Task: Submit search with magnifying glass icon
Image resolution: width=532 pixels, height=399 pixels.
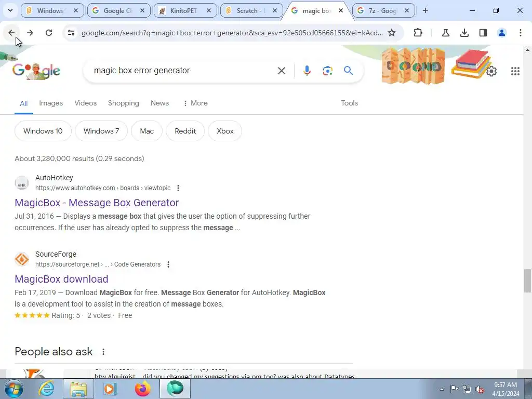Action: [348, 71]
